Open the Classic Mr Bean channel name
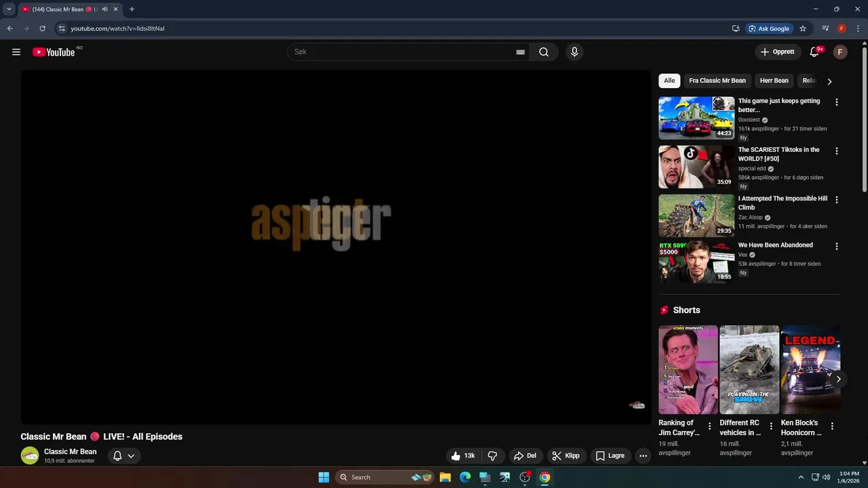 [71, 451]
